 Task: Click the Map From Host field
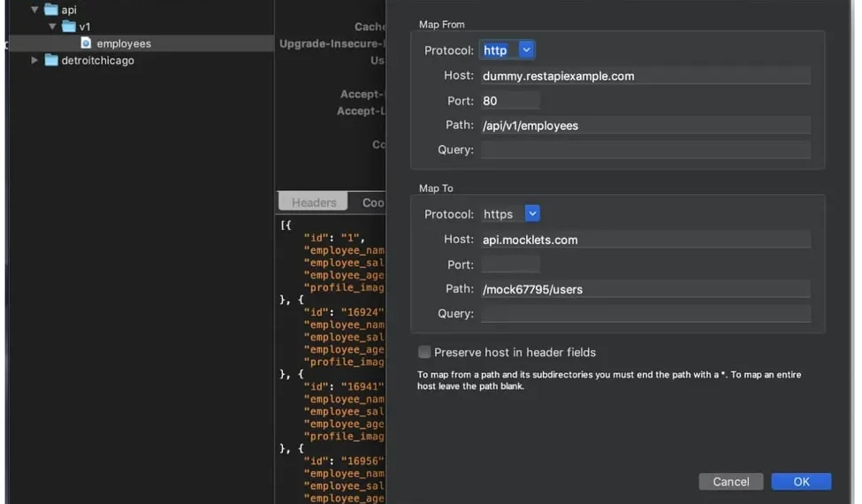645,76
